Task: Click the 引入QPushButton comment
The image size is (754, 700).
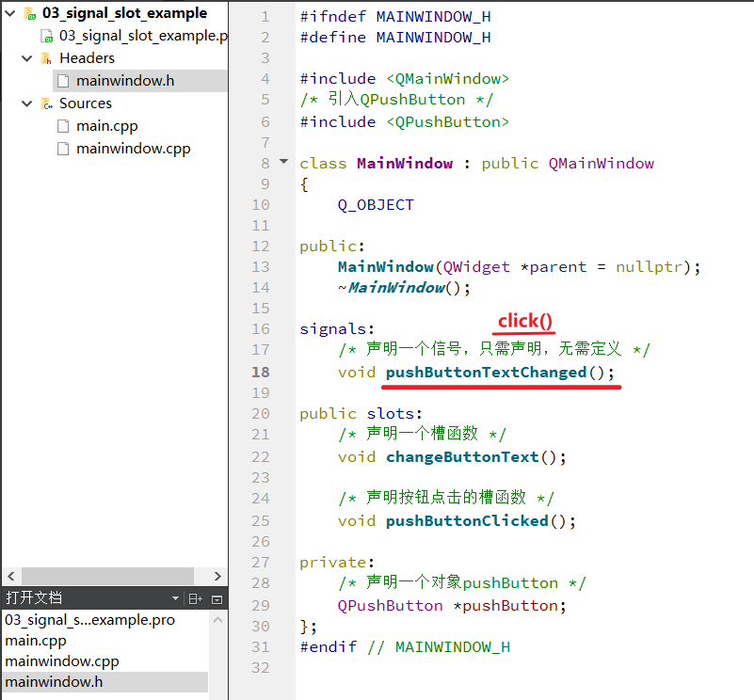Action: pyautogui.click(x=396, y=100)
